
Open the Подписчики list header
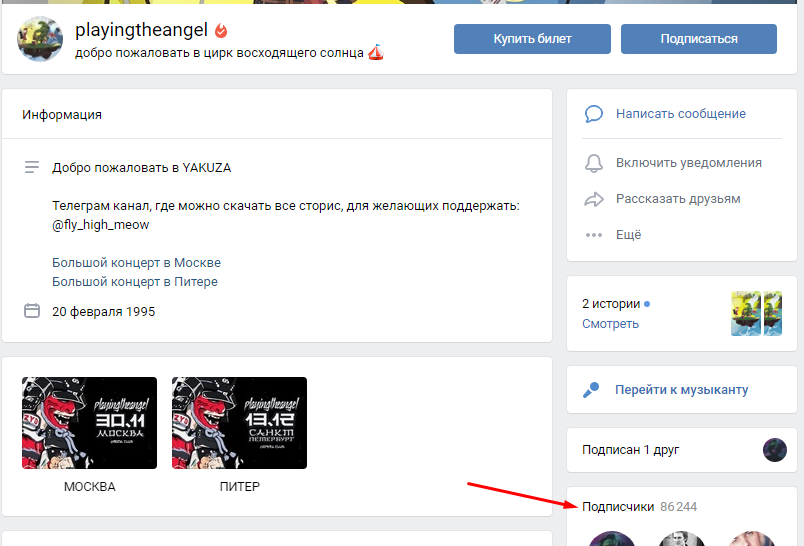618,507
